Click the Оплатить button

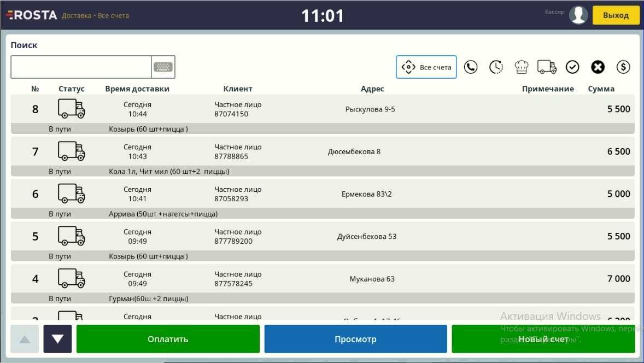click(x=168, y=339)
